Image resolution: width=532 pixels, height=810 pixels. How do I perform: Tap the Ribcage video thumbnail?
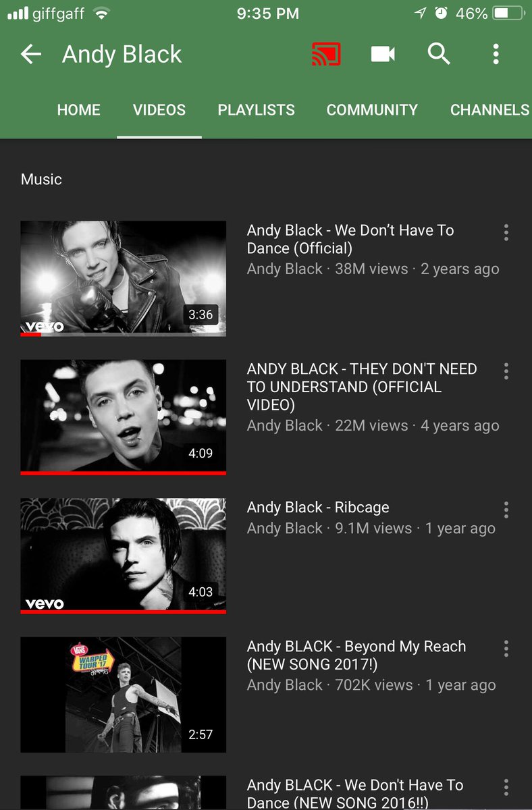point(123,556)
